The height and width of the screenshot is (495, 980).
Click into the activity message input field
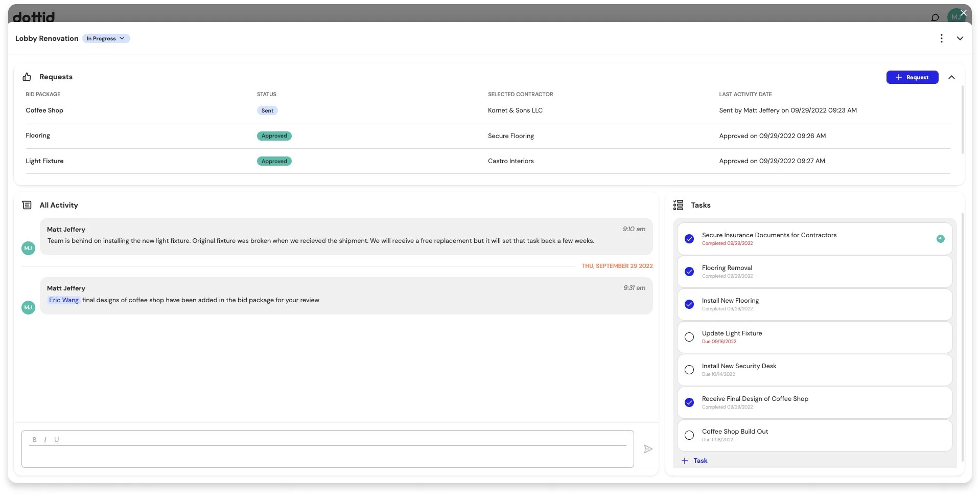pyautogui.click(x=328, y=455)
